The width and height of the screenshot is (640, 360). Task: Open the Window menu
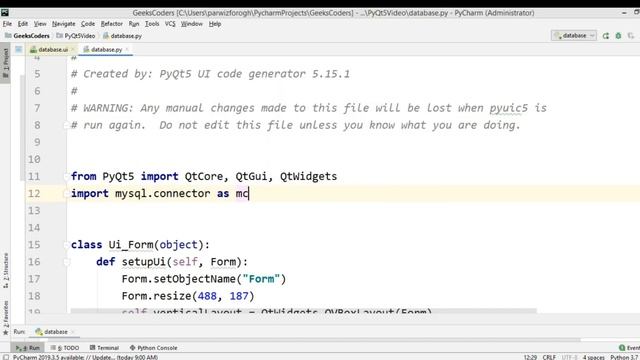191,24
